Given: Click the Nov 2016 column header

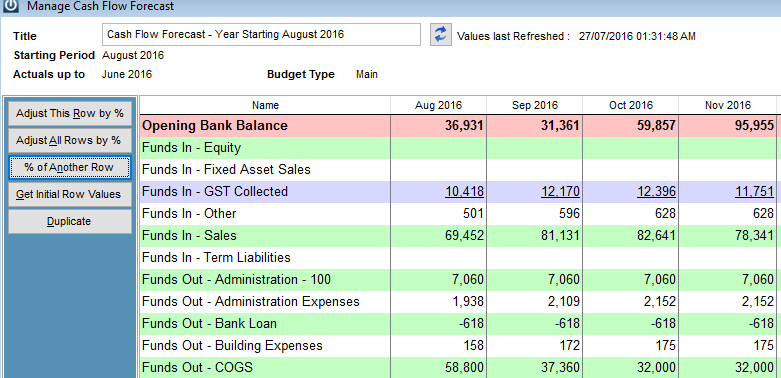Looking at the screenshot, I should point(727,105).
